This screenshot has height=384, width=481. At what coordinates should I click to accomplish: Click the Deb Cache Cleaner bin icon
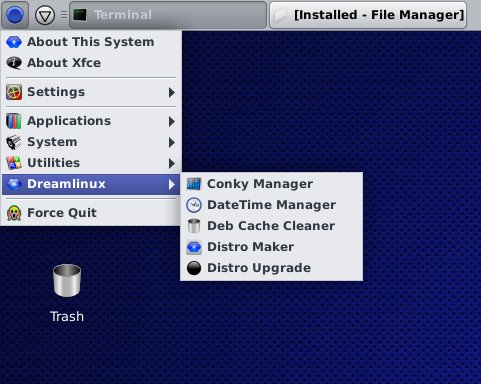[x=194, y=226]
